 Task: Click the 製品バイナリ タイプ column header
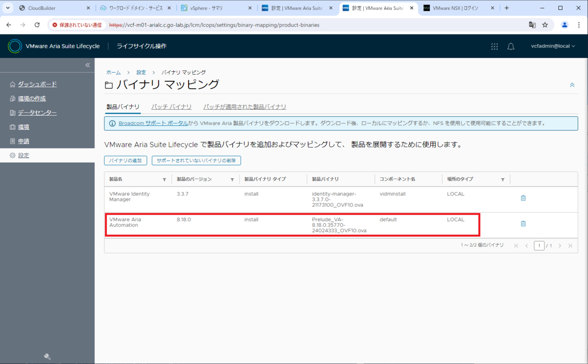[x=265, y=179]
